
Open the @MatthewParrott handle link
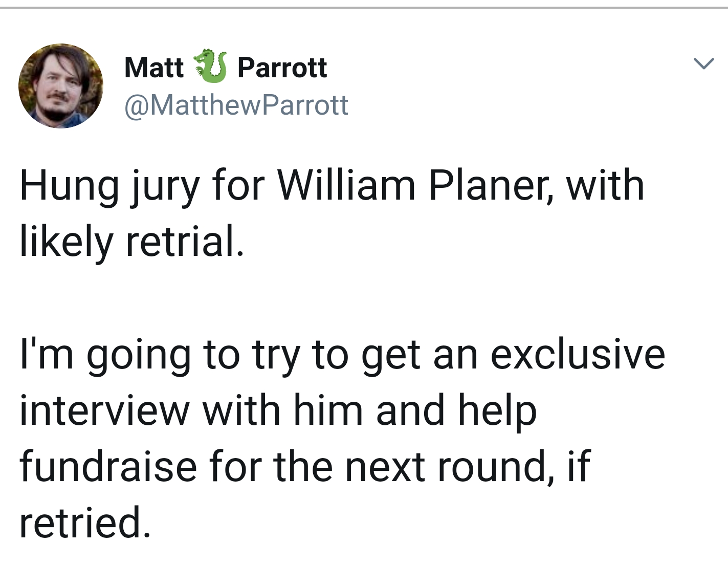(x=236, y=105)
